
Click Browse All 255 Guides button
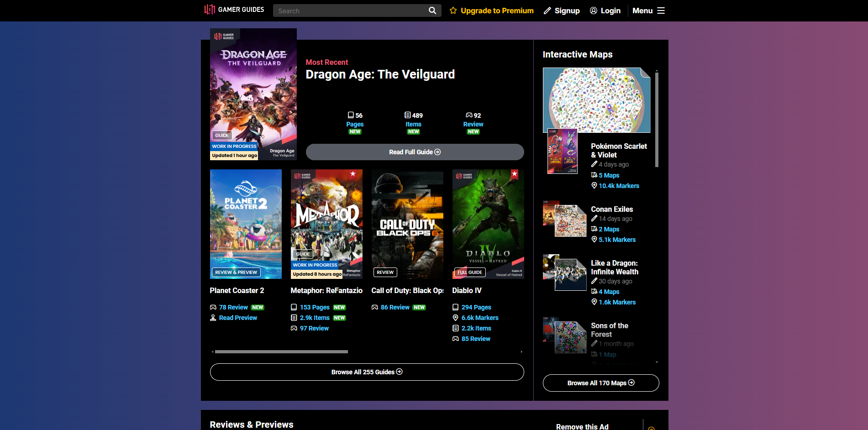pos(367,372)
